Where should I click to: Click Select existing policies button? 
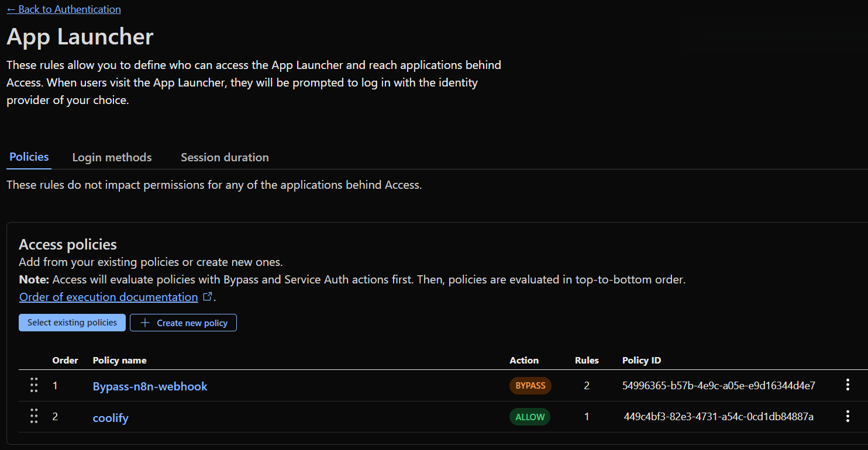coord(72,323)
